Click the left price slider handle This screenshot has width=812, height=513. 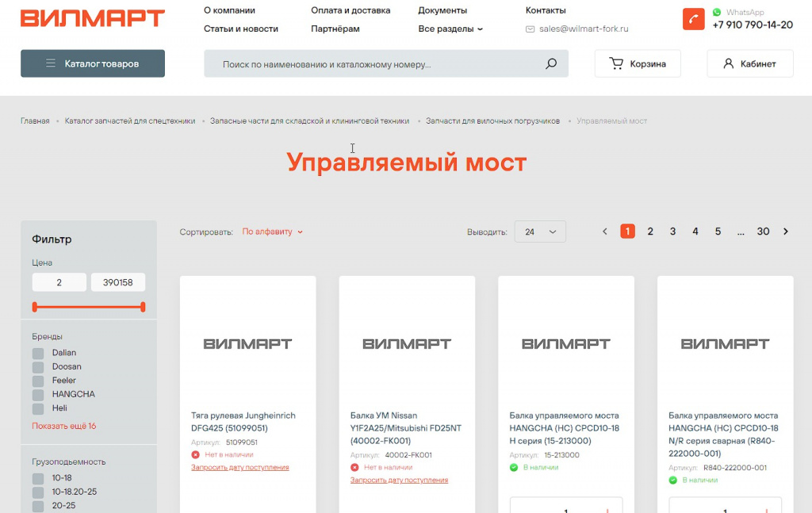35,307
